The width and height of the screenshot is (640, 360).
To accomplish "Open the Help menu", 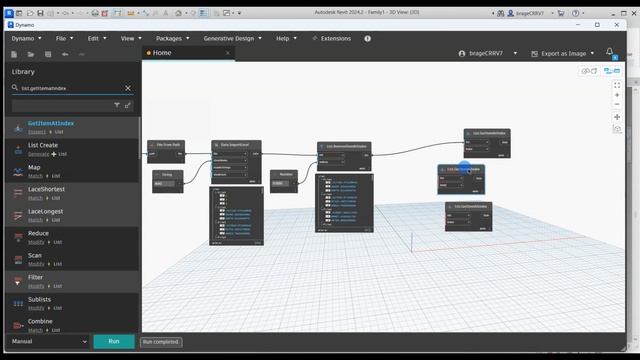I will point(286,38).
